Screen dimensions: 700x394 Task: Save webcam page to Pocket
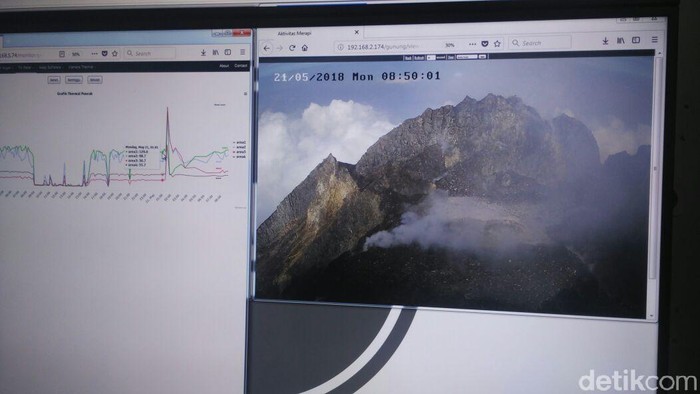[x=485, y=44]
